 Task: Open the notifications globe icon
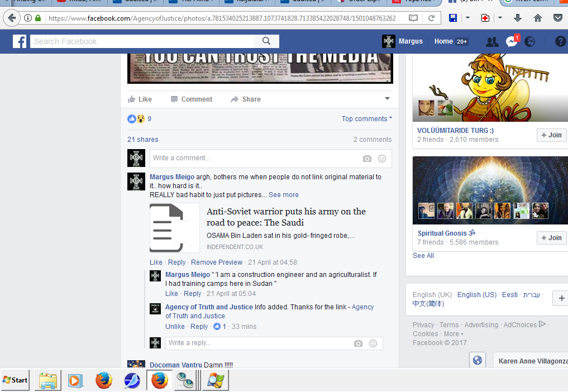tap(529, 42)
